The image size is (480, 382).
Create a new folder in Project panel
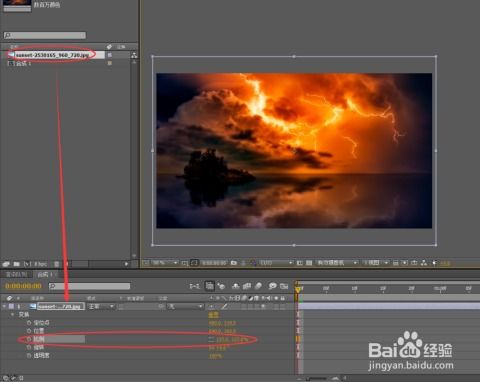pos(16,264)
